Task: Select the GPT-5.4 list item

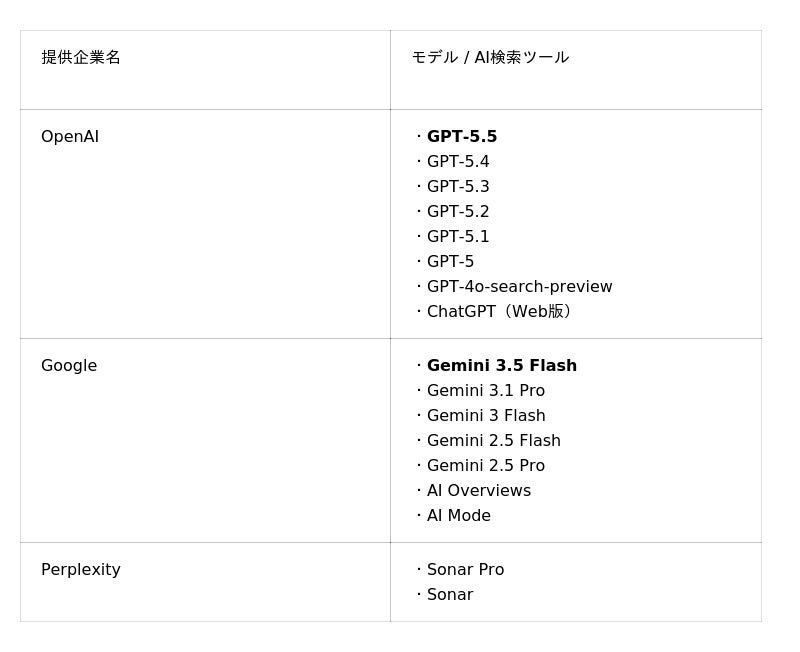Action: point(458,162)
